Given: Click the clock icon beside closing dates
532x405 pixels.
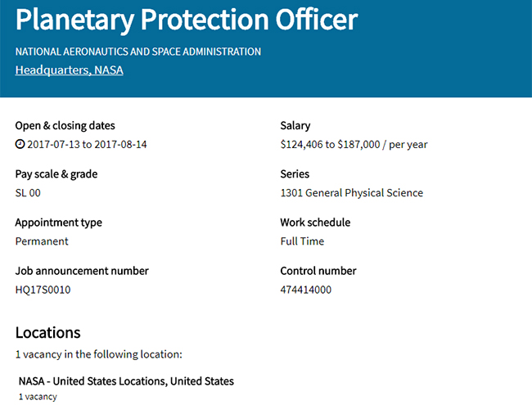Looking at the screenshot, I should tap(20, 145).
